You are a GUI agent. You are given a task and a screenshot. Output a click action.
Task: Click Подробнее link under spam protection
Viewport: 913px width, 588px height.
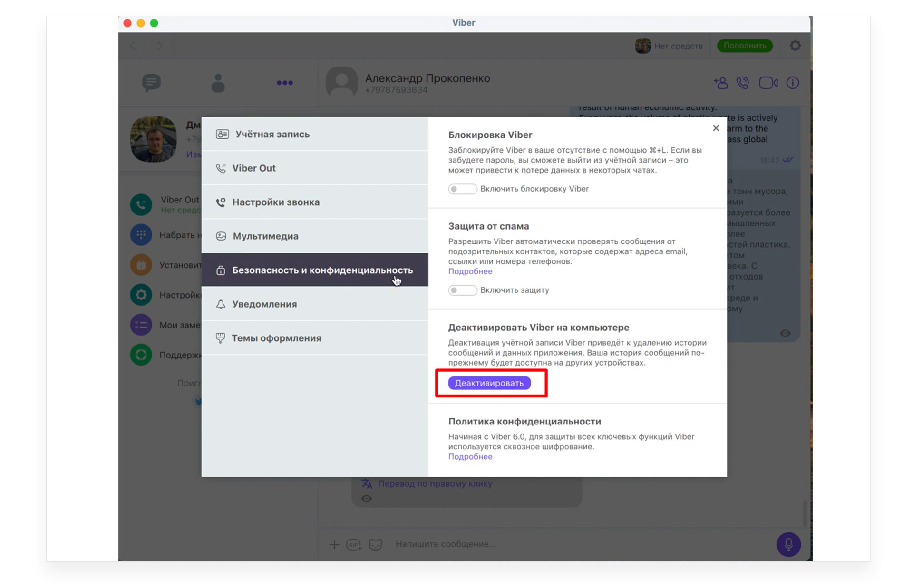470,271
